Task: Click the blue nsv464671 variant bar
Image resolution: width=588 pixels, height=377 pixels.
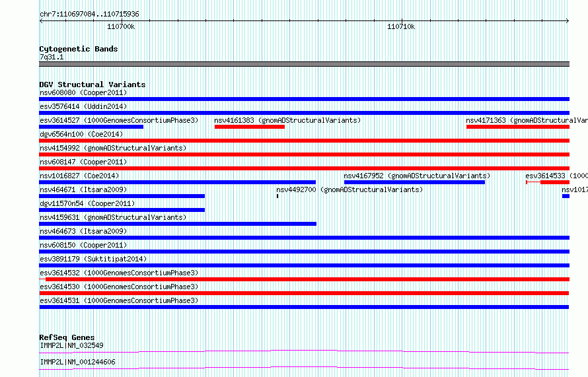Action: point(122,196)
